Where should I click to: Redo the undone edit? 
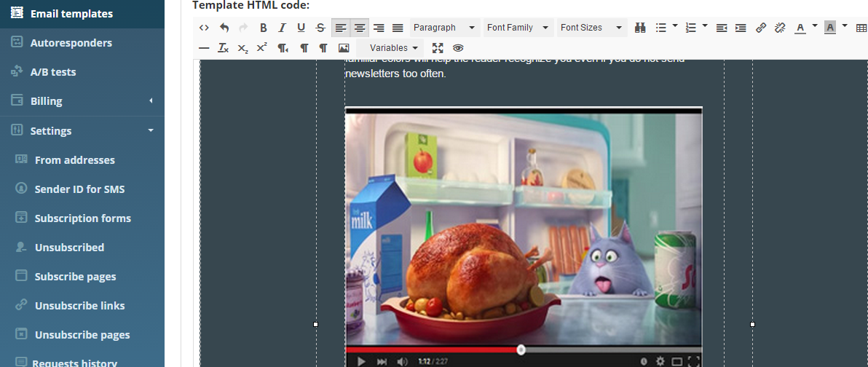(x=243, y=28)
